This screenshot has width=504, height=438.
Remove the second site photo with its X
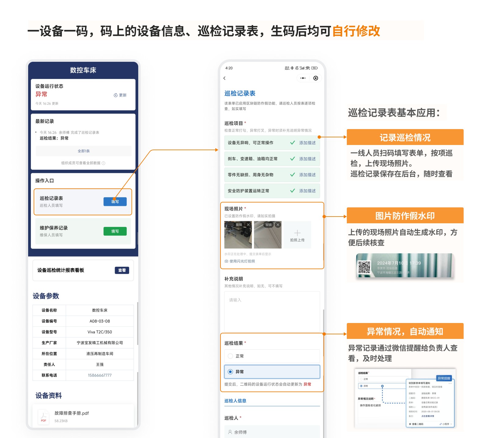click(278, 225)
